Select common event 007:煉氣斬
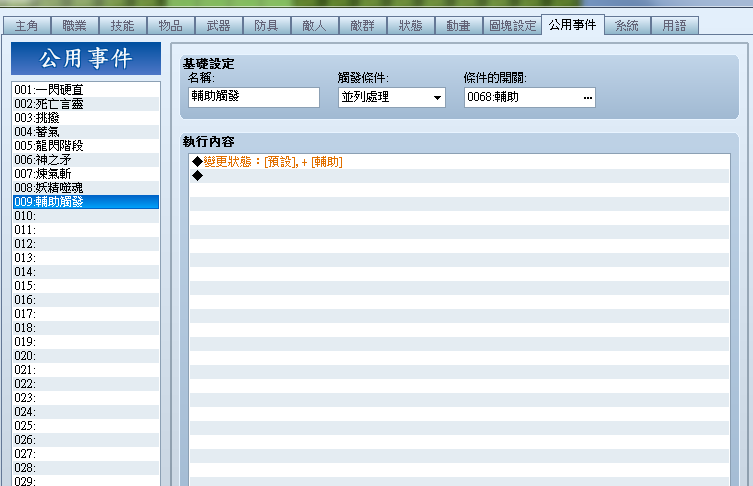This screenshot has height=486, width=753. (x=86, y=173)
